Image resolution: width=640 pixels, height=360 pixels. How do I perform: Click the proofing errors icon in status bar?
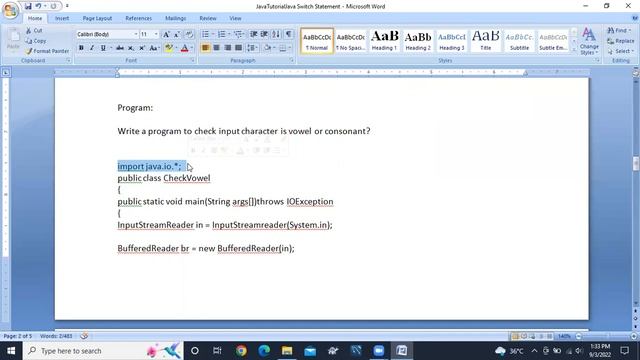84,336
